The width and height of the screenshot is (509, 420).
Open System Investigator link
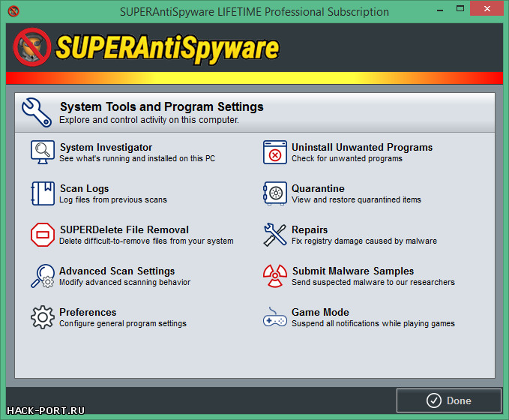(x=106, y=148)
